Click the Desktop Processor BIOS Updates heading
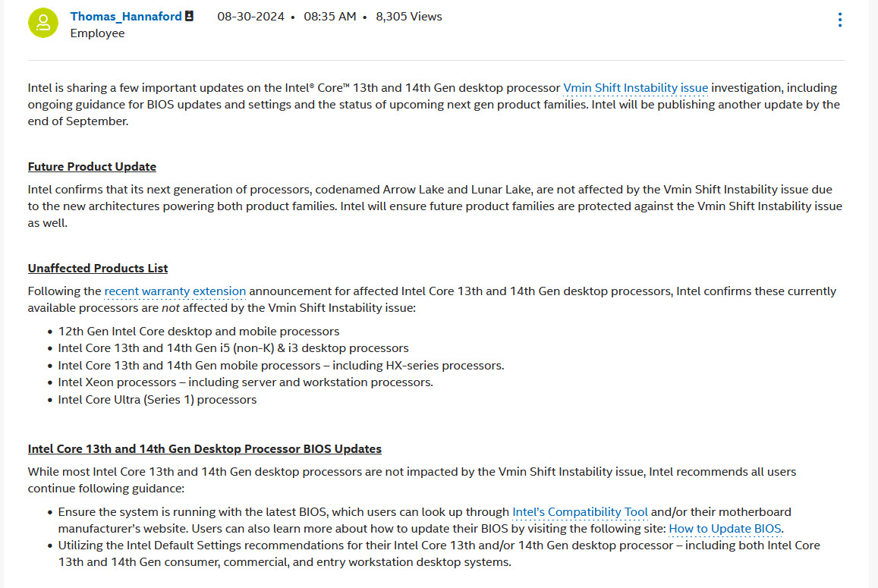 tap(205, 449)
